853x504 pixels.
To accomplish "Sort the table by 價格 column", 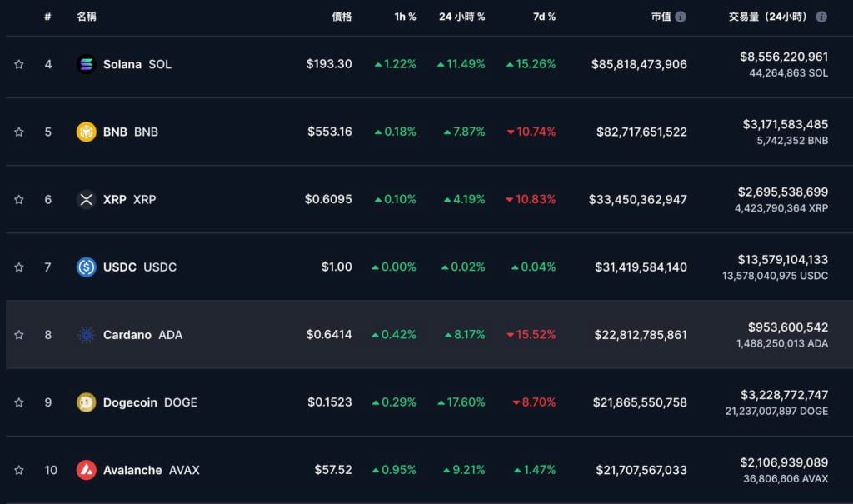I will point(342,17).
